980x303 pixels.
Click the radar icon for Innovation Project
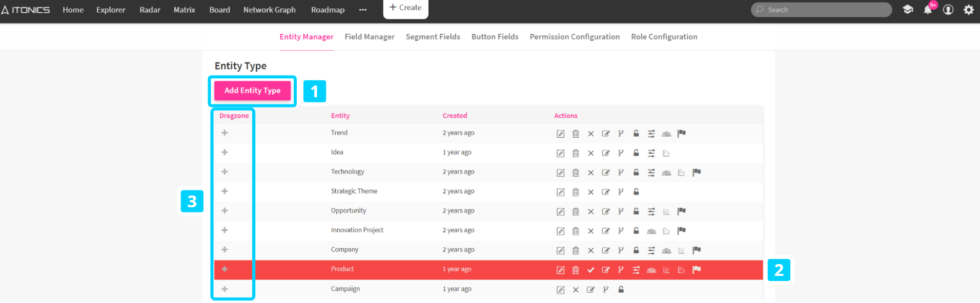coord(651,231)
